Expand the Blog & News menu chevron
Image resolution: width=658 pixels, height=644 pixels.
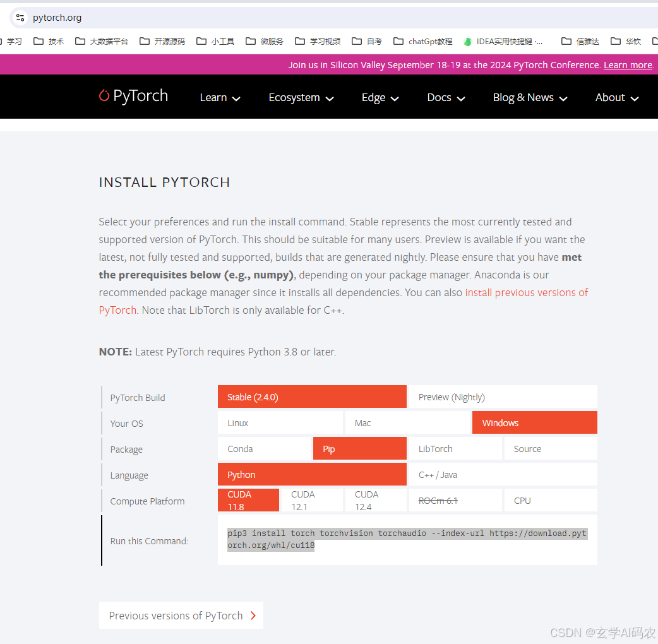pos(563,99)
